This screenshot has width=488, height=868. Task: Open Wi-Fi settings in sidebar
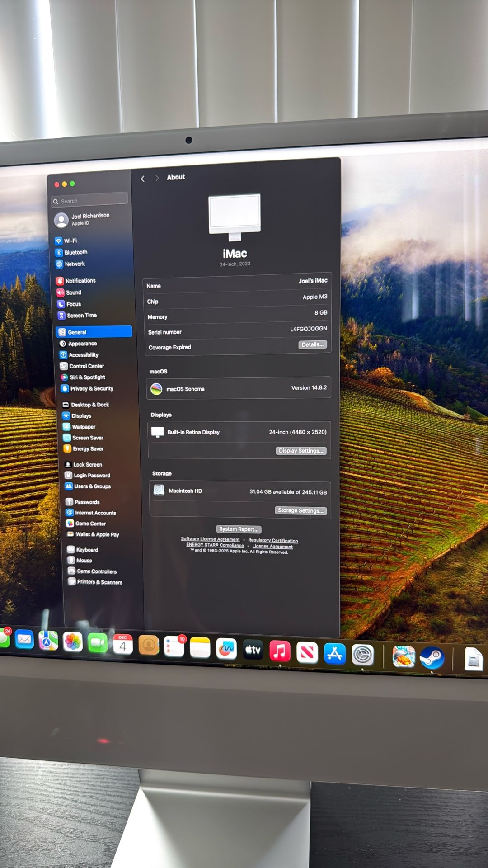coord(70,241)
